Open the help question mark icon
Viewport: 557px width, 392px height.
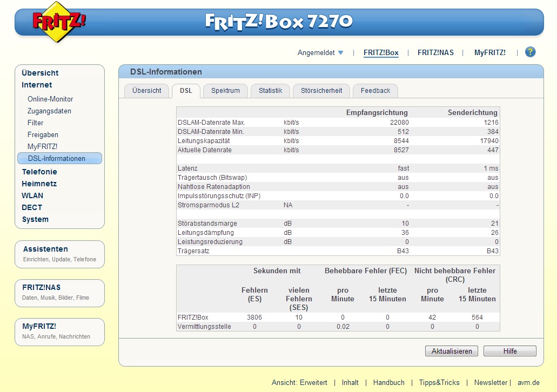530,52
